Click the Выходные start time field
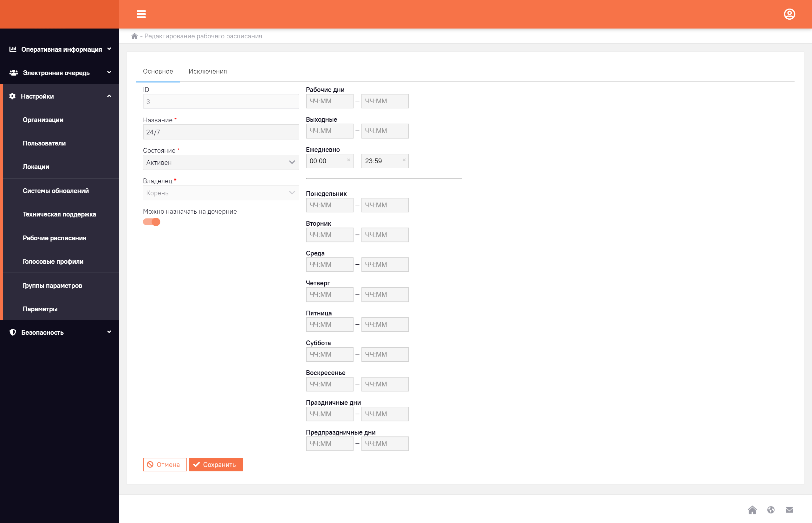 [x=329, y=131]
